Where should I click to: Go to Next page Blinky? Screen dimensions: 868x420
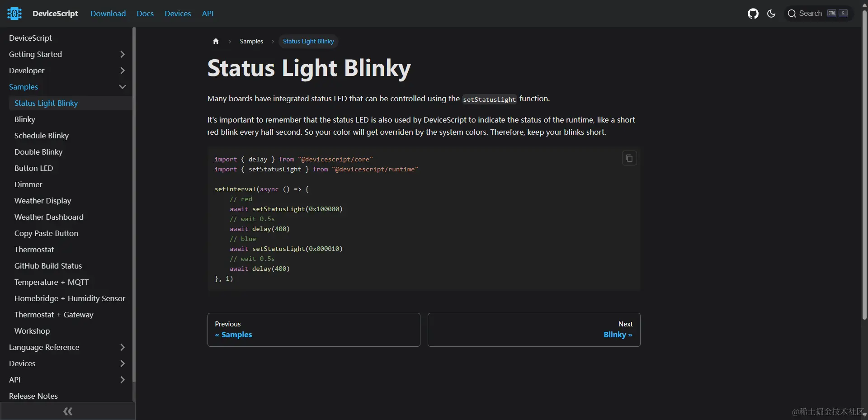(534, 330)
